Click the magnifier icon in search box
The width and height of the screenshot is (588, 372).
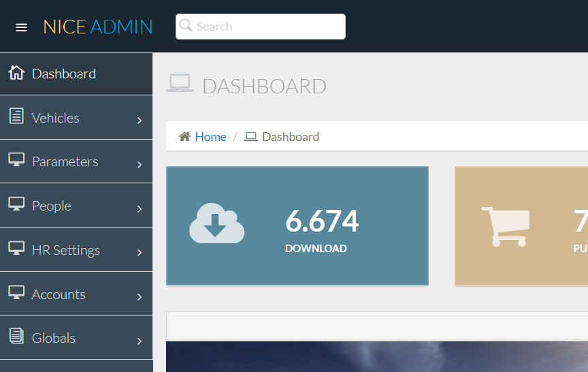point(185,25)
